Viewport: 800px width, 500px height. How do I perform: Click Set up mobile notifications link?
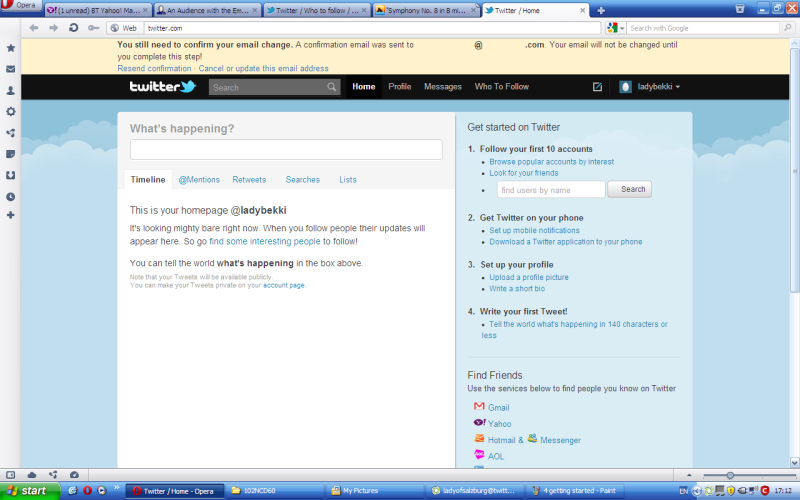click(534, 231)
